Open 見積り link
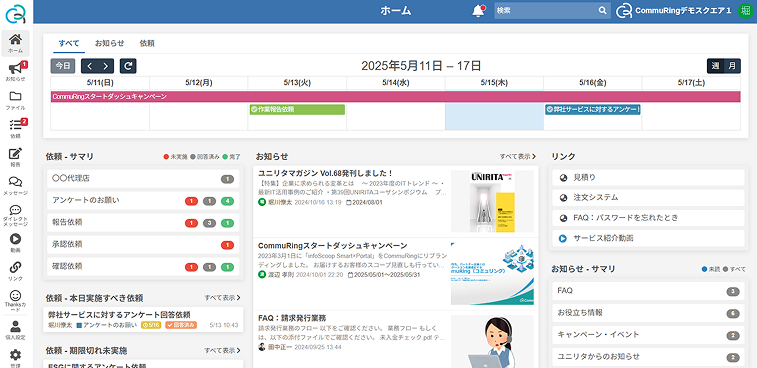The image size is (757, 368). [x=648, y=178]
